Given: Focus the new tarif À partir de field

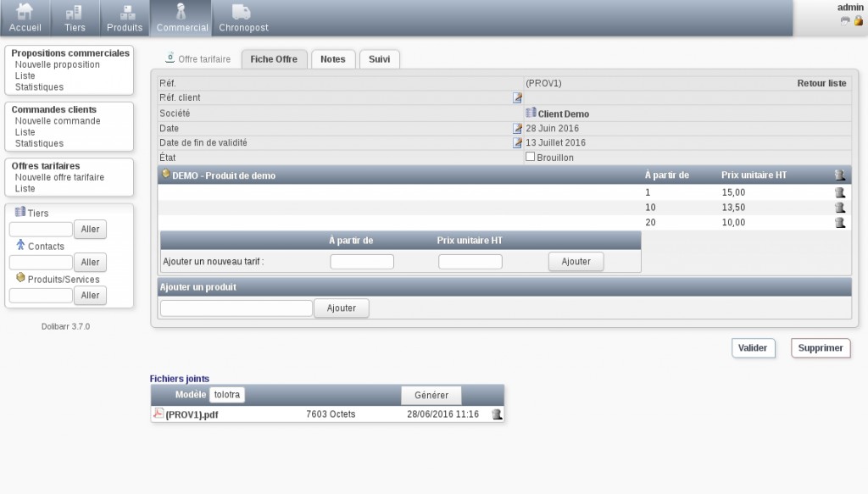Looking at the screenshot, I should point(362,262).
